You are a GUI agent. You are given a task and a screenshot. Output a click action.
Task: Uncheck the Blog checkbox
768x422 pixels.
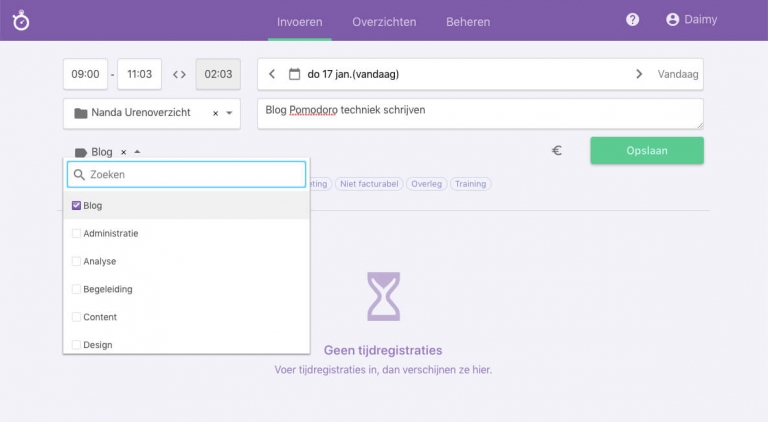coord(76,206)
